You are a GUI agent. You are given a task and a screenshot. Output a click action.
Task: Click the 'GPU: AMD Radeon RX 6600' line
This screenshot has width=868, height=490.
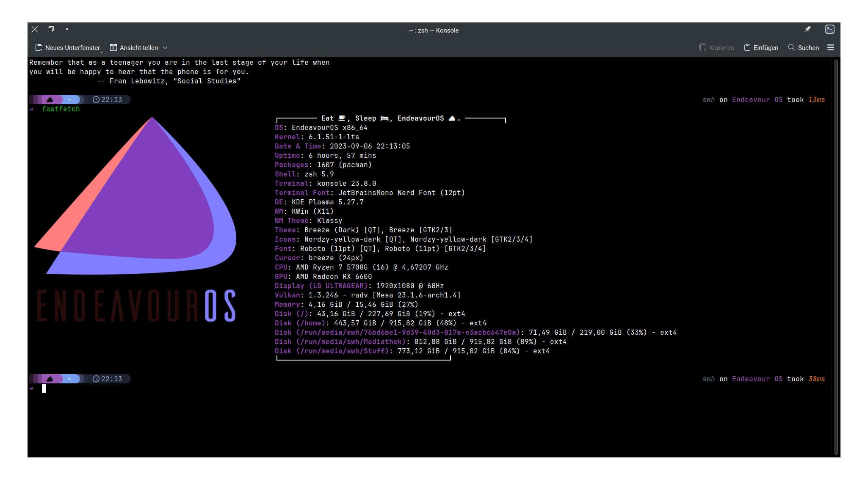point(323,277)
